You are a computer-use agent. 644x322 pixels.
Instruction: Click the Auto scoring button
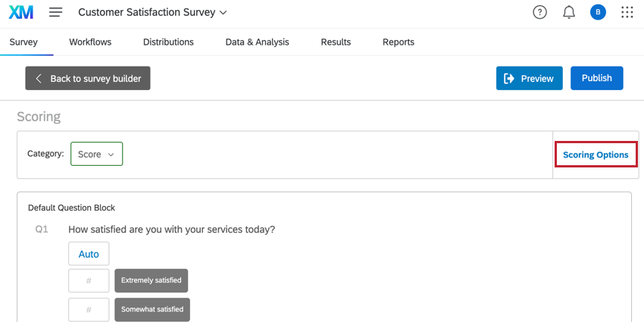pyautogui.click(x=89, y=254)
